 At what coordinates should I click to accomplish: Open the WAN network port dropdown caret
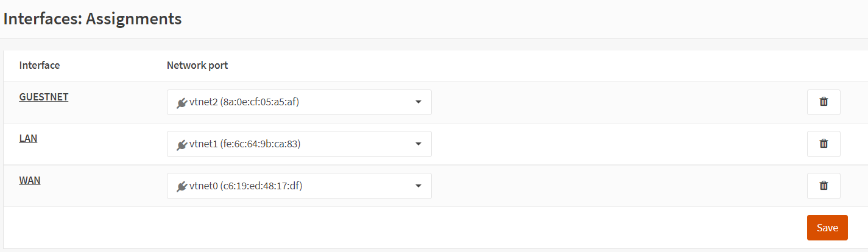click(x=418, y=186)
